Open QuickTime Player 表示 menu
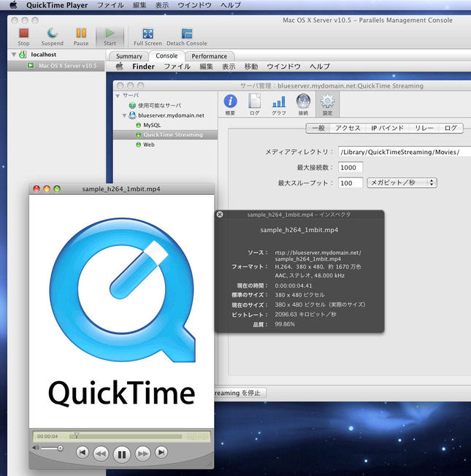The width and height of the screenshot is (471, 476). pos(162,5)
